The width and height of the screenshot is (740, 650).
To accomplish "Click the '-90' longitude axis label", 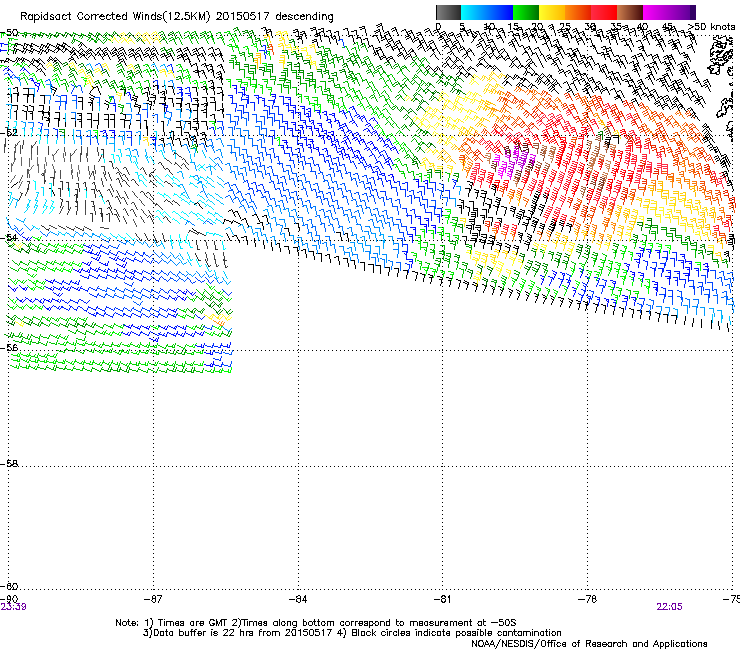I will pyautogui.click(x=9, y=599).
